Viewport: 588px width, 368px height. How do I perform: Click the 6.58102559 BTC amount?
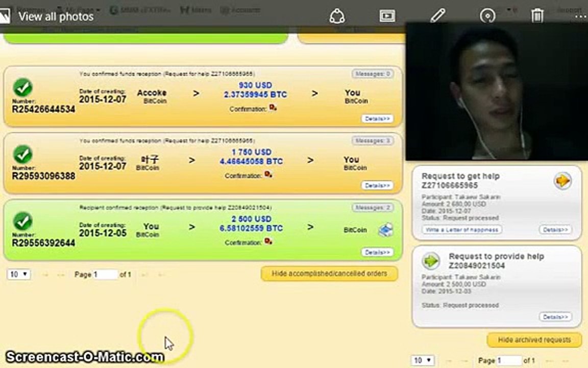251,228
